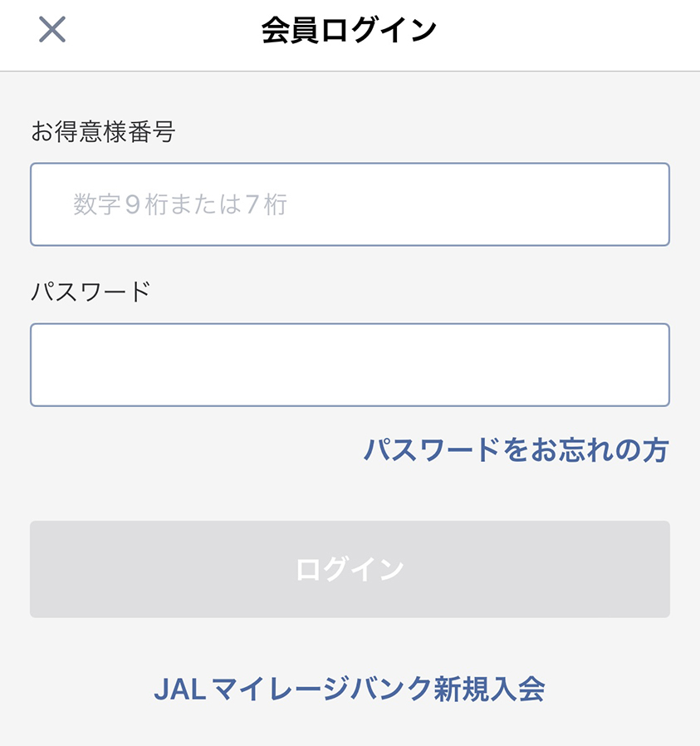This screenshot has width=700, height=746.
Task: Click the パスワード input box
Action: point(350,365)
